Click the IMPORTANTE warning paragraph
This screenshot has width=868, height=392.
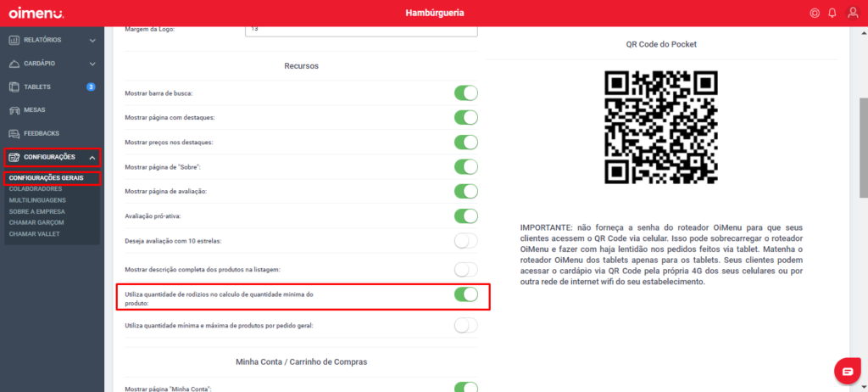point(661,255)
